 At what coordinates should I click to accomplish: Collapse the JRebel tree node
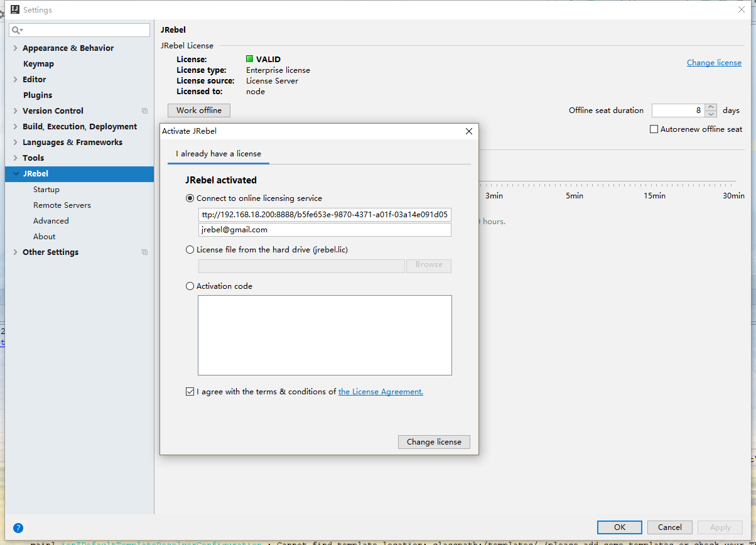[x=15, y=173]
